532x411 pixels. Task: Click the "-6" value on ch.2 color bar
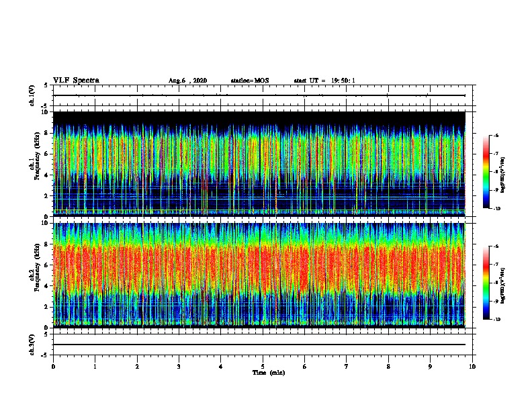496,246
